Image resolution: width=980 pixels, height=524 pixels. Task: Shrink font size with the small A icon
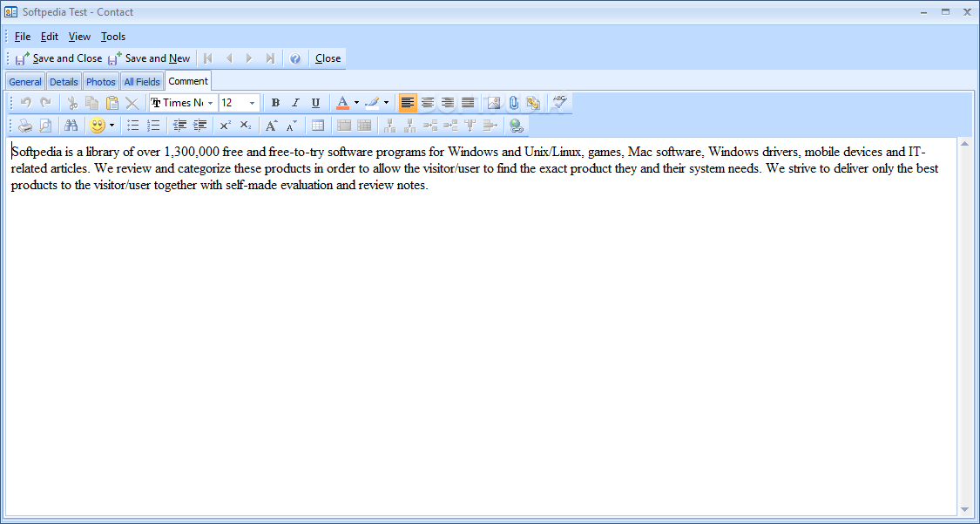(x=292, y=126)
